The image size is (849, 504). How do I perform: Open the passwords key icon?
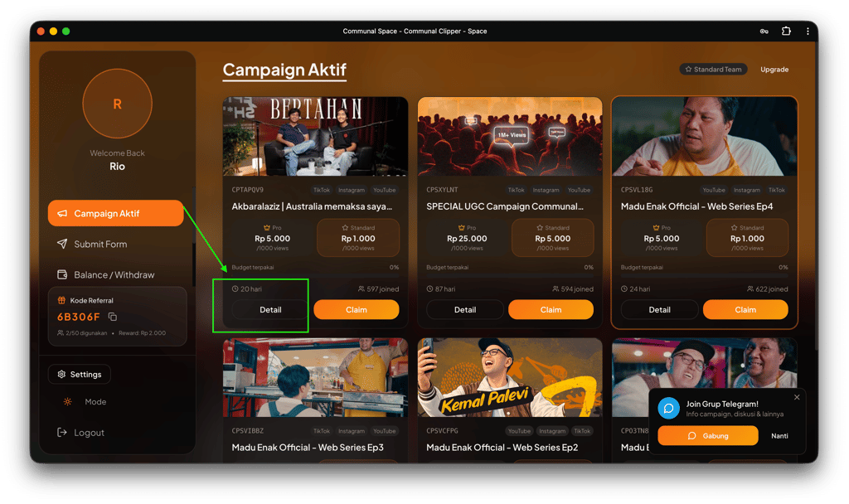764,31
